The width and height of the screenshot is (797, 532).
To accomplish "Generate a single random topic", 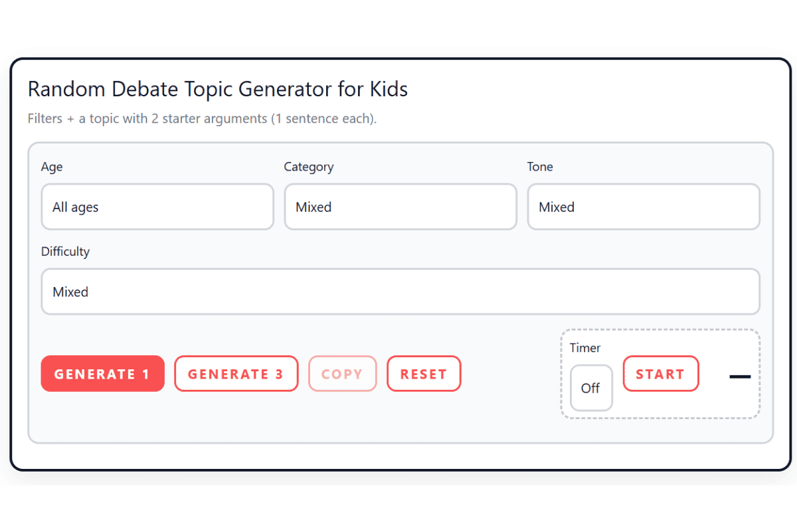I will pos(102,373).
